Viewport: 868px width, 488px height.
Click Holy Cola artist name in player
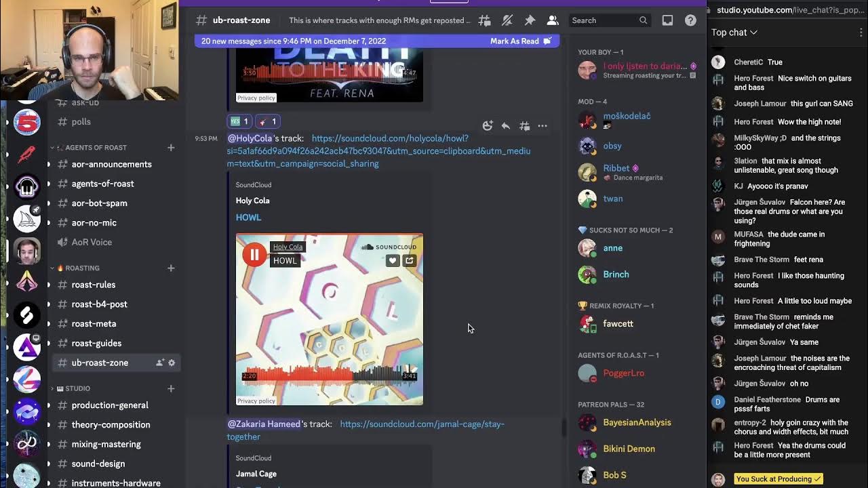(x=288, y=247)
